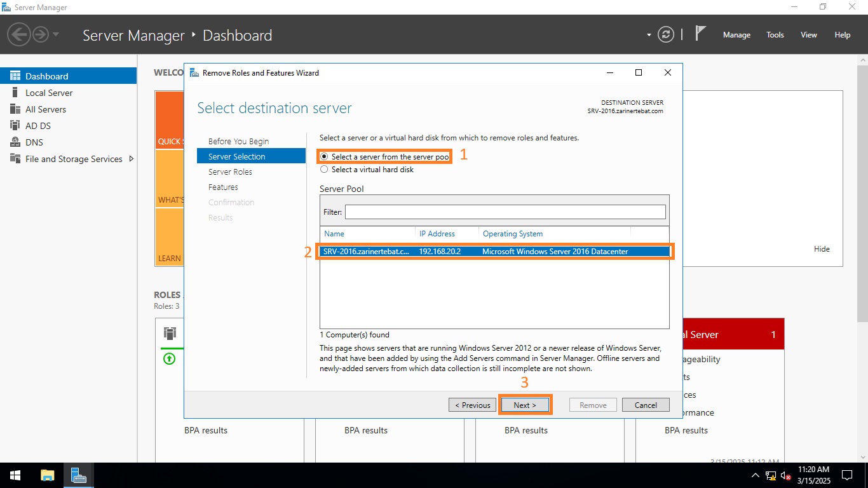The width and height of the screenshot is (868, 488).
Task: Open BPA results under the first role tile
Action: (206, 430)
